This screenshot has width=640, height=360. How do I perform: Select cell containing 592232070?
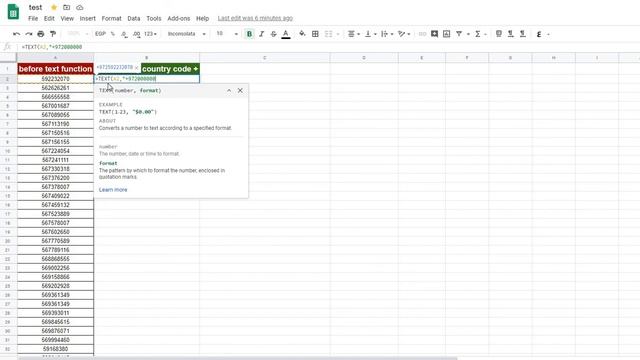tap(56, 79)
